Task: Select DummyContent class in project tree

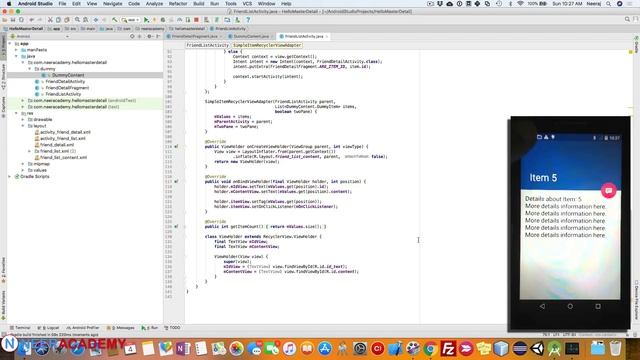Action: 68,75
